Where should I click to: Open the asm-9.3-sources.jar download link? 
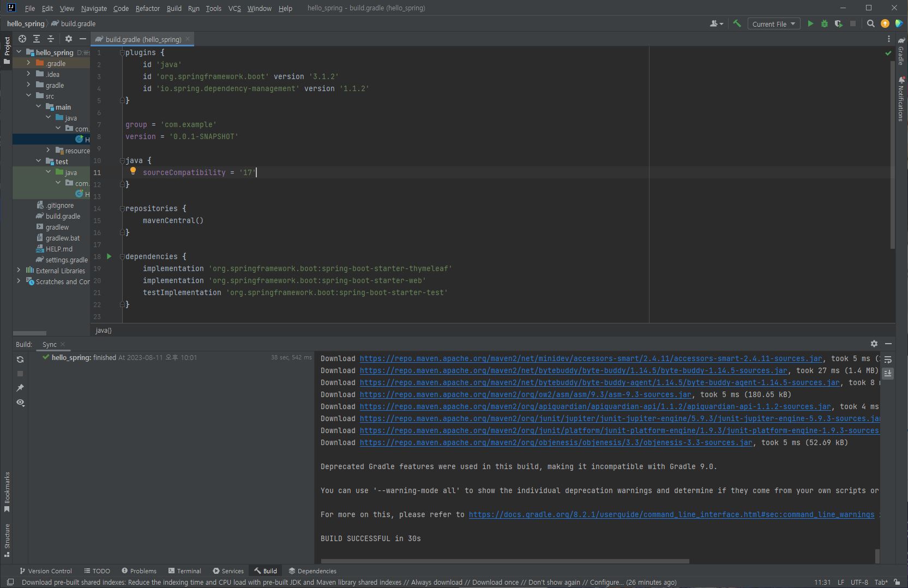[x=525, y=394]
